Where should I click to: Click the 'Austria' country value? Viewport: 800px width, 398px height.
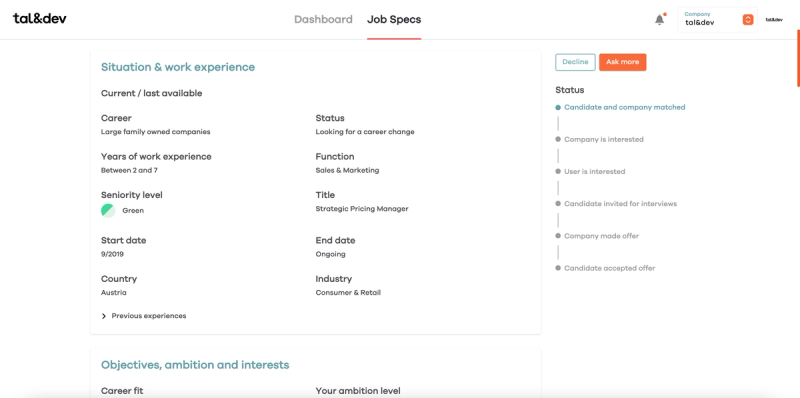point(114,293)
